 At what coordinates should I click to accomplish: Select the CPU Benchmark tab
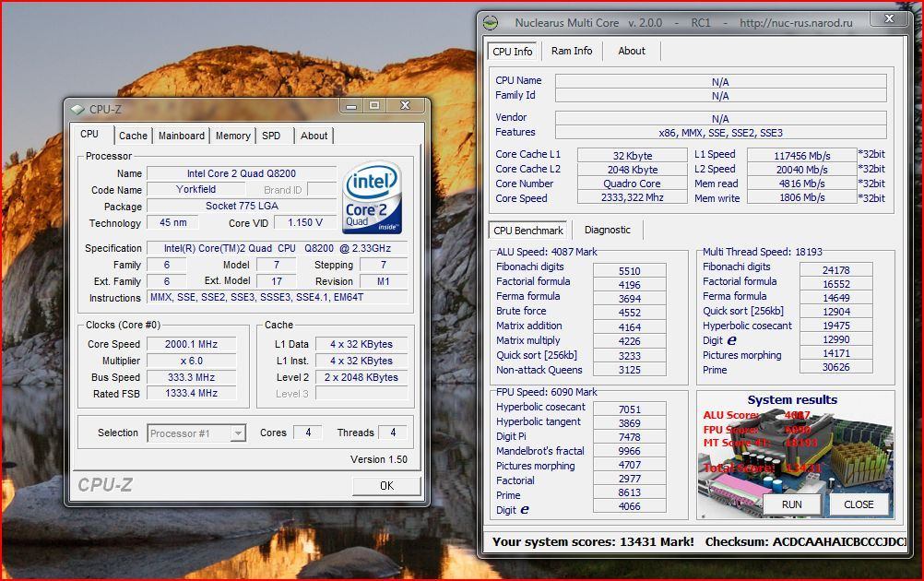(528, 231)
